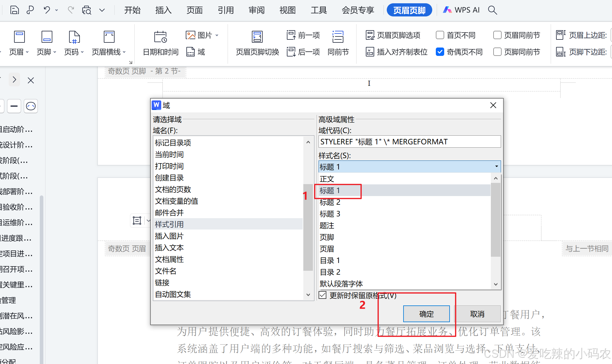Enable the 首页不同 checkbox
The width and height of the screenshot is (612, 364).
[440, 35]
